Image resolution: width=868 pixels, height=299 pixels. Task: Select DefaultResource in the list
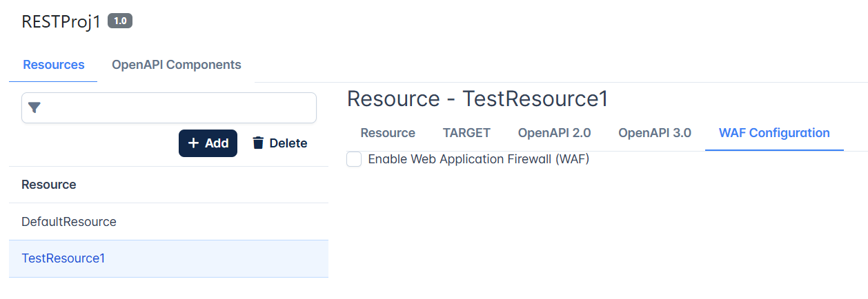pyautogui.click(x=168, y=222)
